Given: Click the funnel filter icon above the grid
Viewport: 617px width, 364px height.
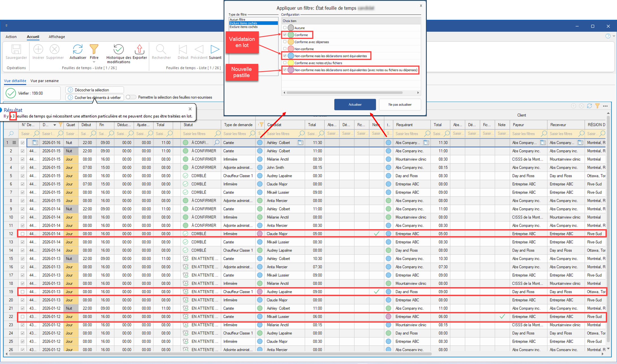Looking at the screenshot, I should [597, 106].
